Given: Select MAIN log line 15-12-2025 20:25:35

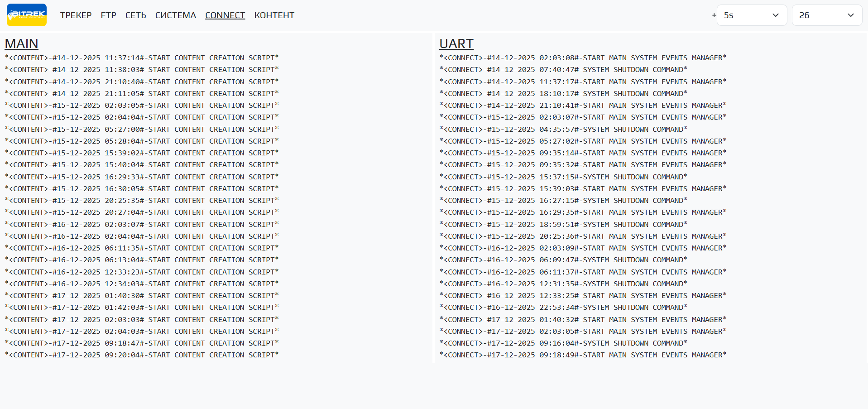Looking at the screenshot, I should [x=142, y=201].
